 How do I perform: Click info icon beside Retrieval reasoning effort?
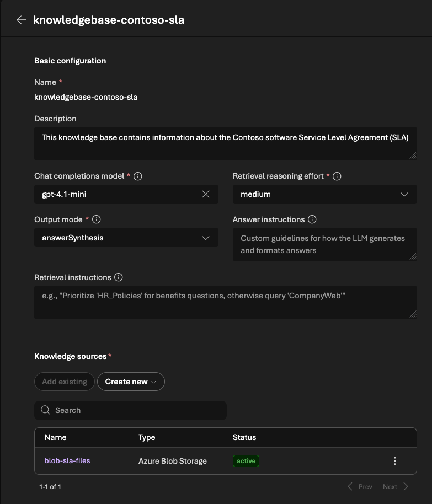point(337,176)
